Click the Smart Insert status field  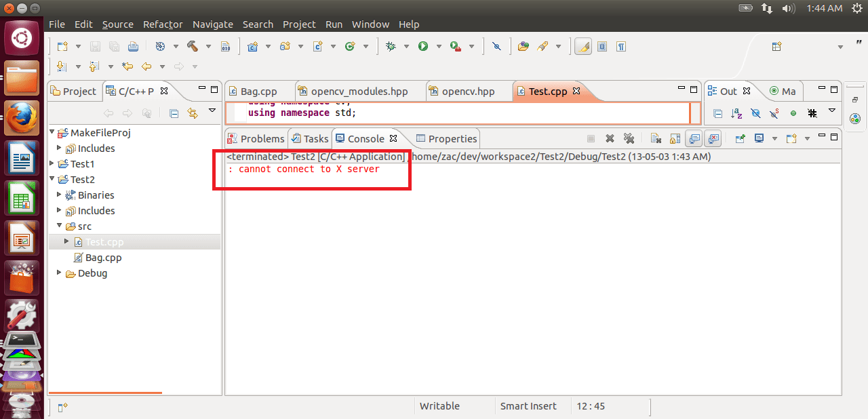(528, 405)
